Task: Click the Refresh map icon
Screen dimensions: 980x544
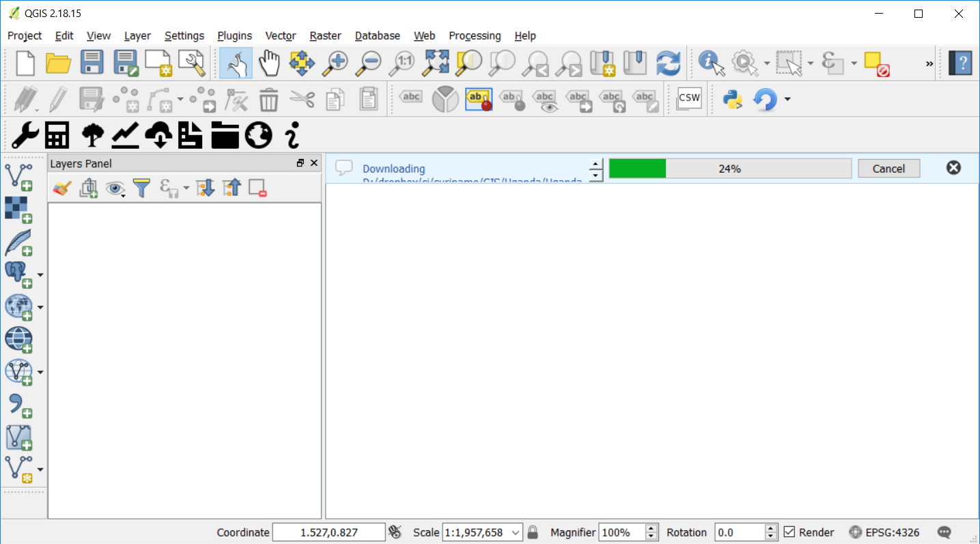Action: click(x=668, y=63)
